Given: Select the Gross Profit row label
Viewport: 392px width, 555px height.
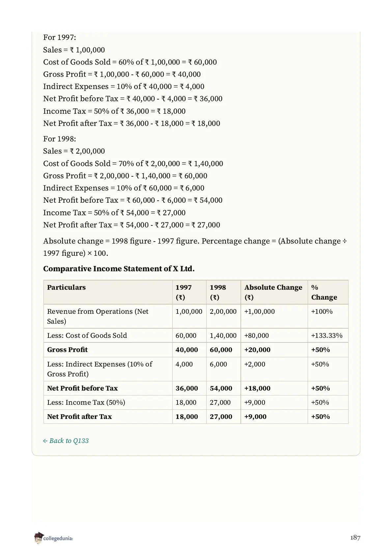Looking at the screenshot, I should [x=67, y=350].
